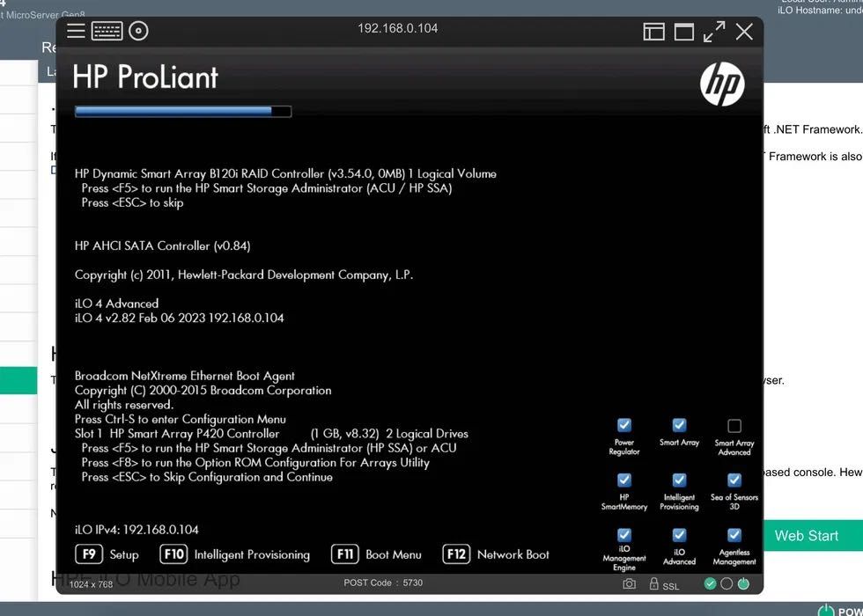Enable the Smart Array Advanced checkbox
Screen dimensions: 863x616
click(734, 426)
